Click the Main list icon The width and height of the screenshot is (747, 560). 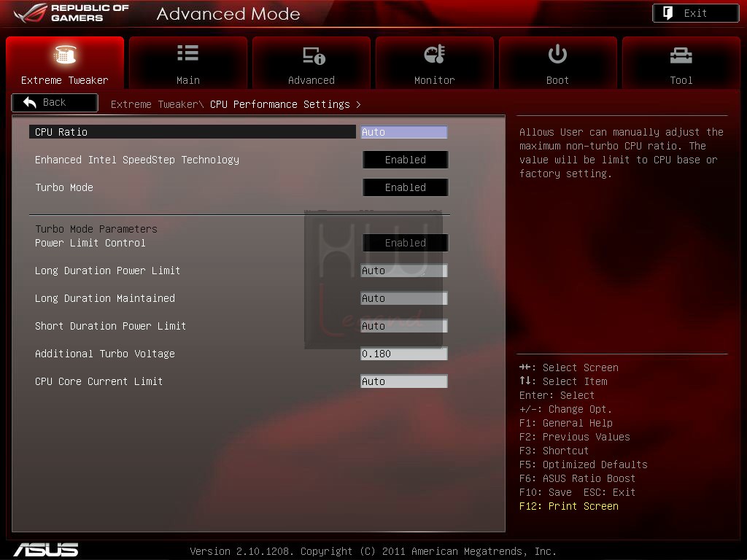[x=187, y=52]
